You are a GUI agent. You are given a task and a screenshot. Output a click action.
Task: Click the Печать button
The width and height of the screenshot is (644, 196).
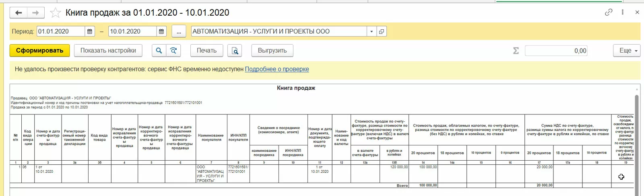(206, 51)
